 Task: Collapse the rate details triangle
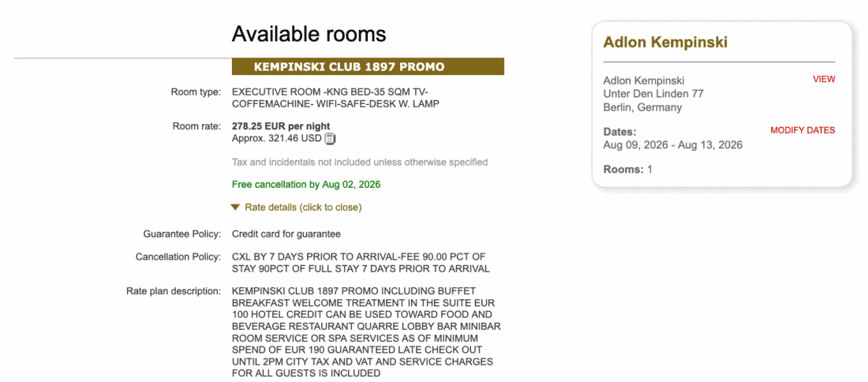235,207
